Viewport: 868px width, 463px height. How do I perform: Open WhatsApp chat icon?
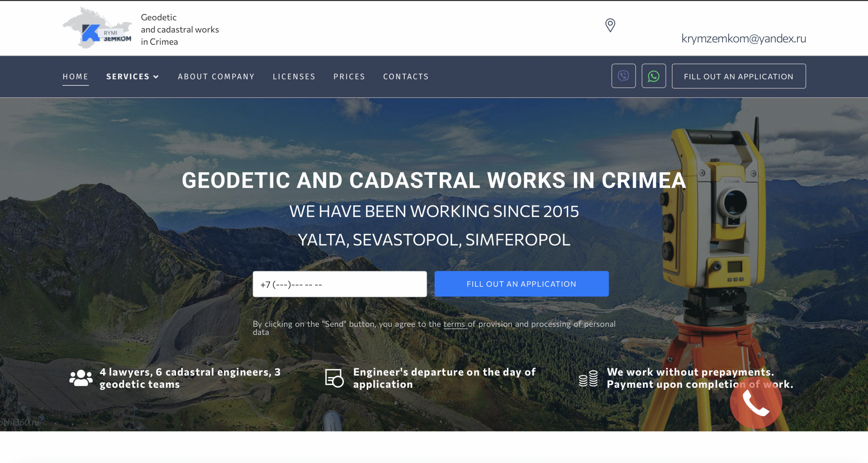653,76
